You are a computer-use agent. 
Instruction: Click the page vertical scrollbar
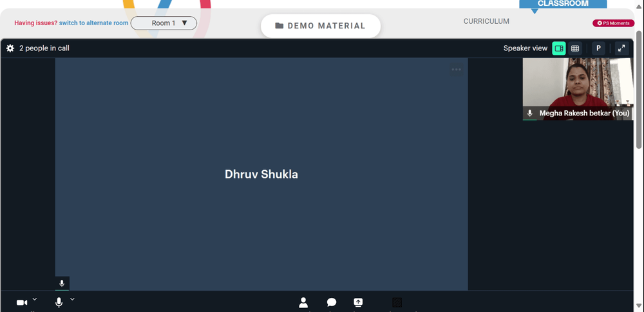(x=639, y=89)
